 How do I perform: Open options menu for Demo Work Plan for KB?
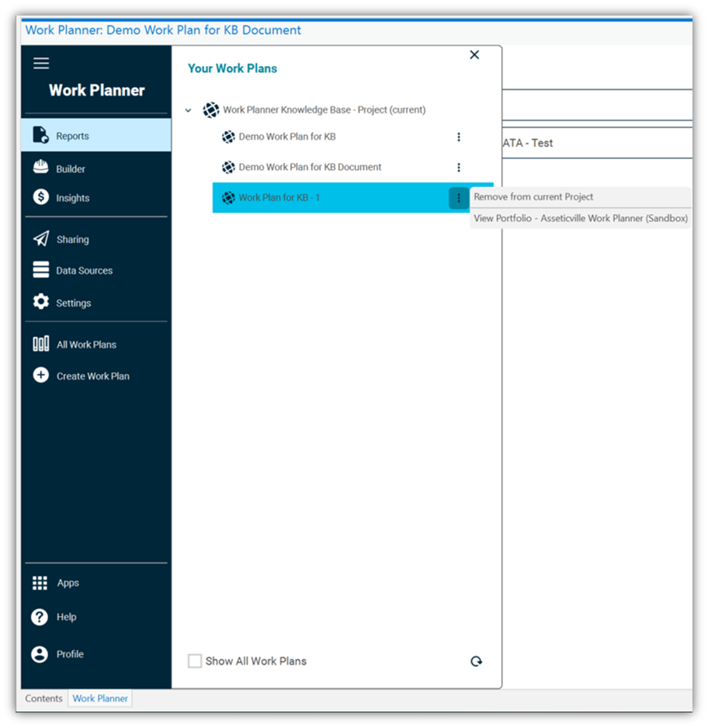click(x=459, y=137)
